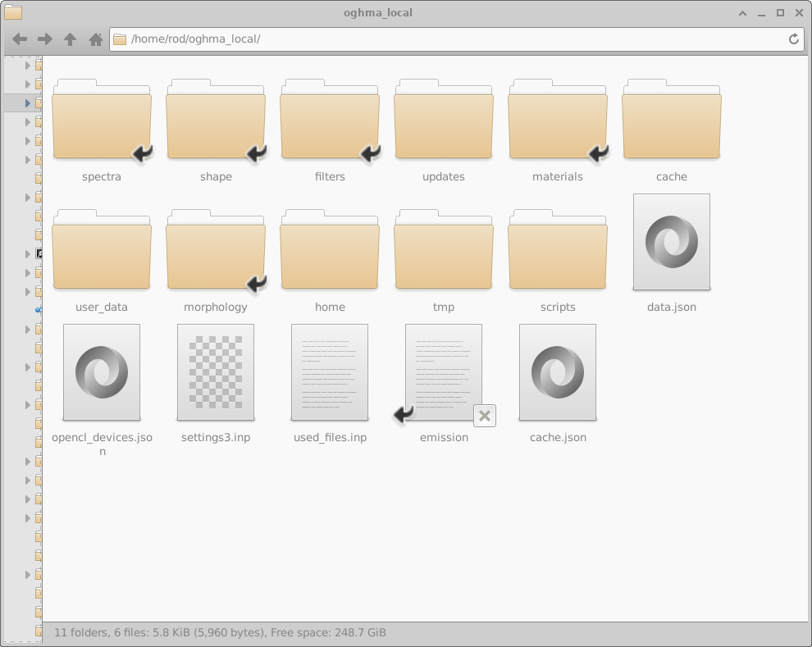The height and width of the screenshot is (647, 812).
Task: Open the data.json file
Action: tap(671, 241)
